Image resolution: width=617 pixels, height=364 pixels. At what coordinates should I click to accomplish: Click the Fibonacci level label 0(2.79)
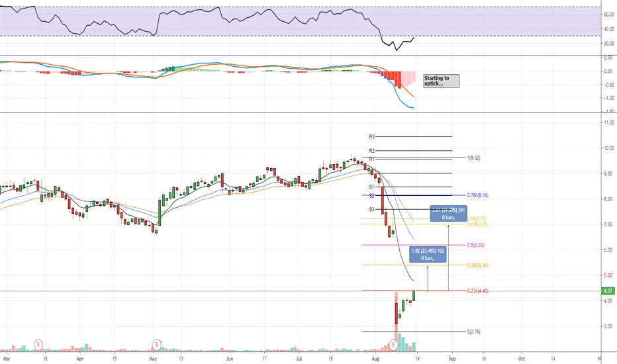(473, 332)
